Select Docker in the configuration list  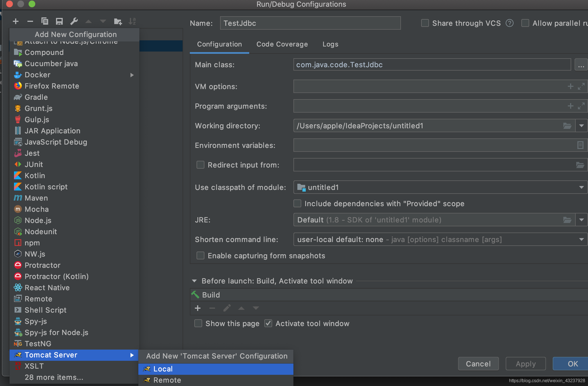pos(74,75)
